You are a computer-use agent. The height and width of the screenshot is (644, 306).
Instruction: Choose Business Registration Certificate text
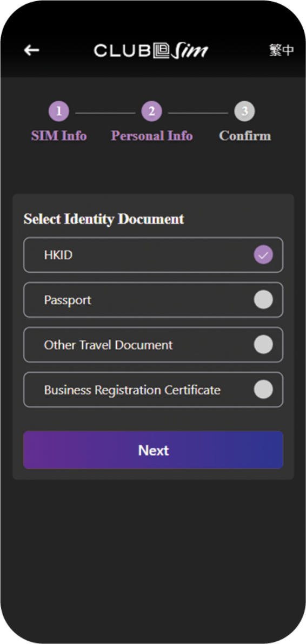tap(132, 390)
